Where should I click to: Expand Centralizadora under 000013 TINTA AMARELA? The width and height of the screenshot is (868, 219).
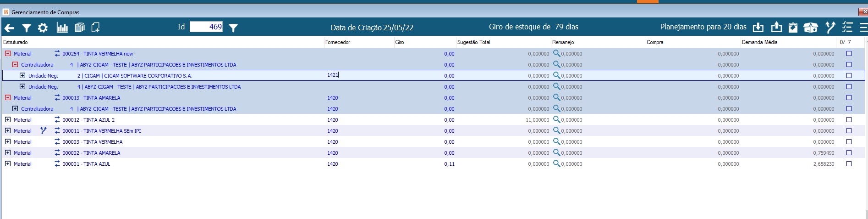15,108
